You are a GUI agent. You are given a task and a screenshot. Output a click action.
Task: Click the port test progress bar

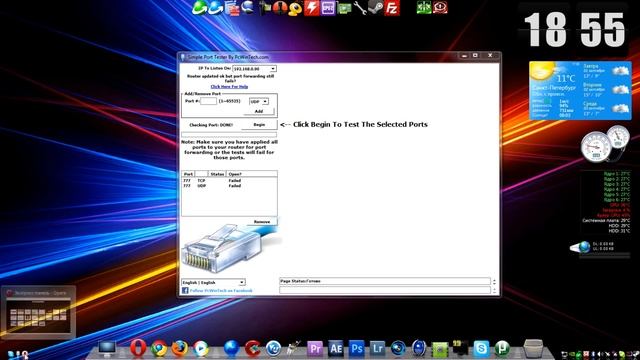(x=229, y=134)
